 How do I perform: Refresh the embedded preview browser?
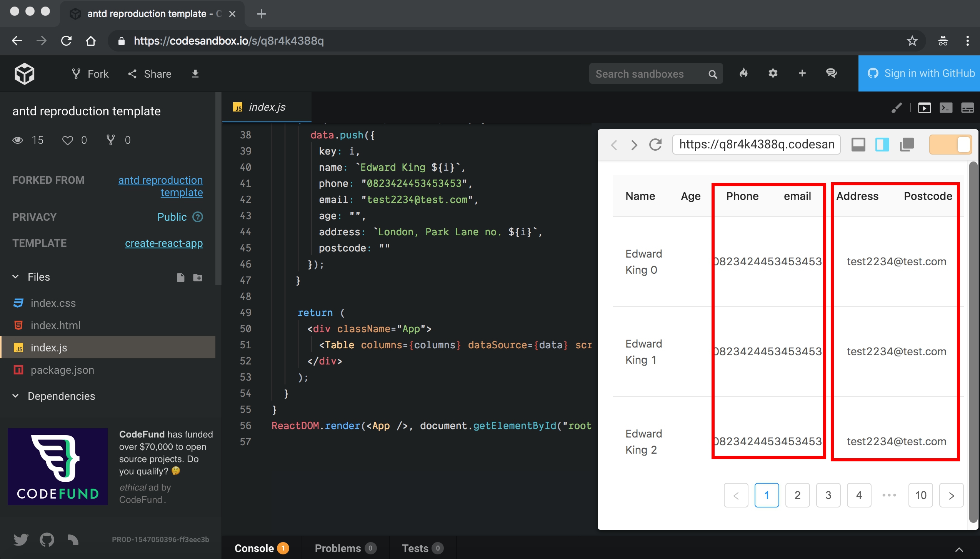click(656, 145)
